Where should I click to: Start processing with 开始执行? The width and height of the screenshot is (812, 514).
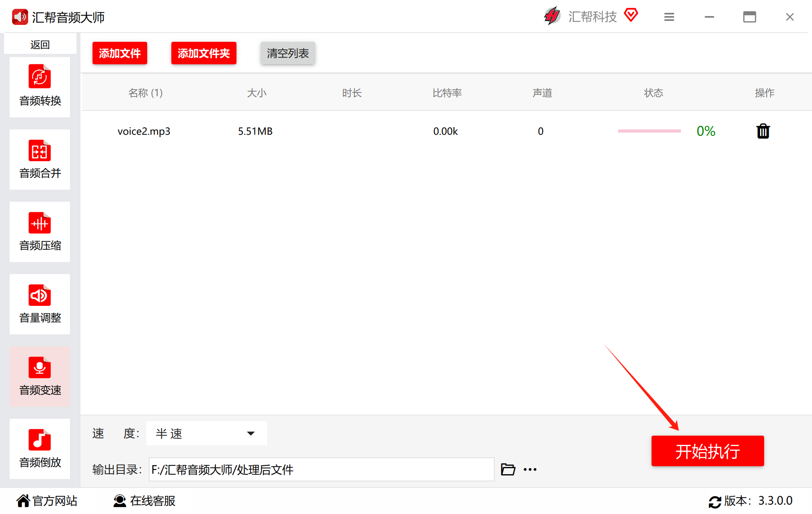pyautogui.click(x=707, y=451)
